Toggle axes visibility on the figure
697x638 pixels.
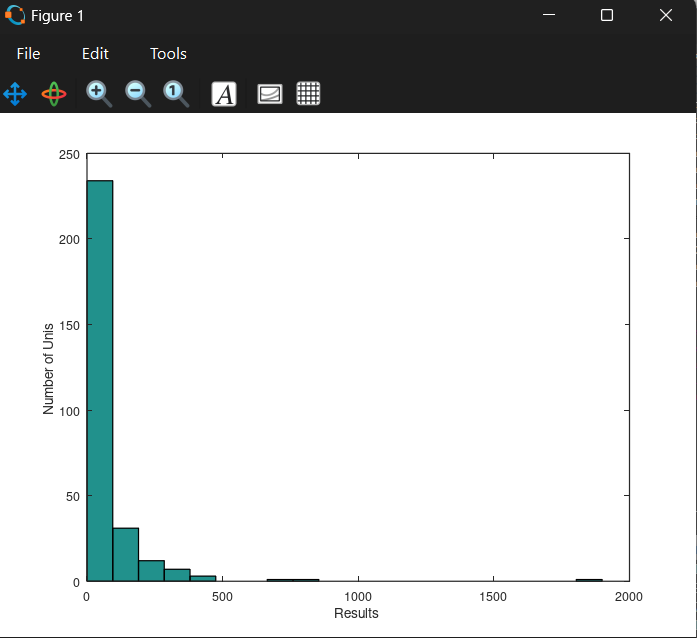pyautogui.click(x=270, y=94)
